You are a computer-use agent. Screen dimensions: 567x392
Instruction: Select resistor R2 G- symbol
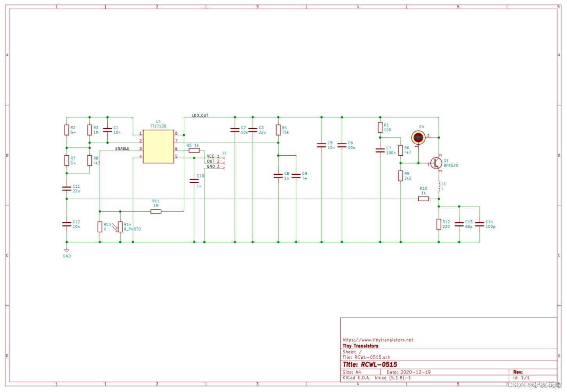tap(67, 130)
